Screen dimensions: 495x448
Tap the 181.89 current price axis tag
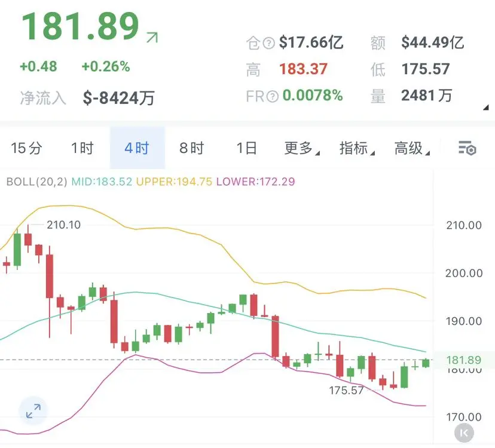click(x=463, y=360)
